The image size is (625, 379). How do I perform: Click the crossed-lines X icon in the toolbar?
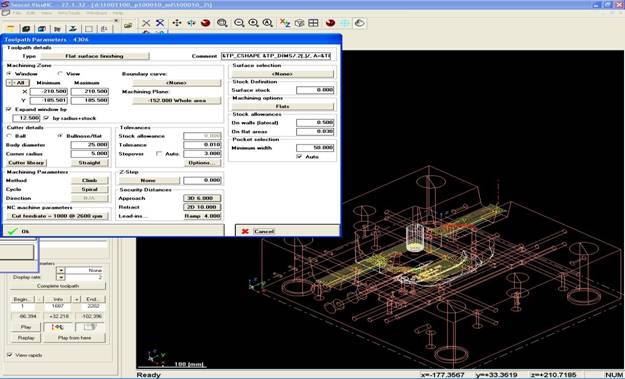click(x=146, y=23)
